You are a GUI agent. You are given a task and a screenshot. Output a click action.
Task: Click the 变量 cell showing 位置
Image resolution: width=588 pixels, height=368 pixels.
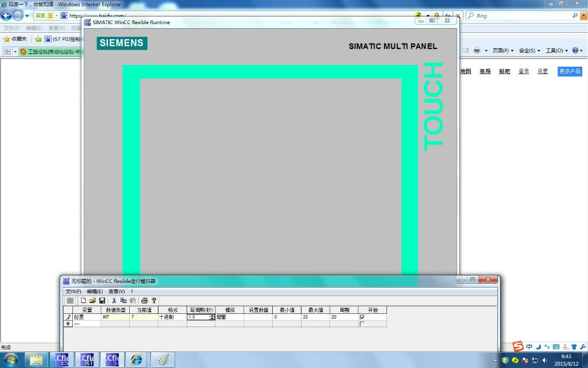pyautogui.click(x=87, y=317)
